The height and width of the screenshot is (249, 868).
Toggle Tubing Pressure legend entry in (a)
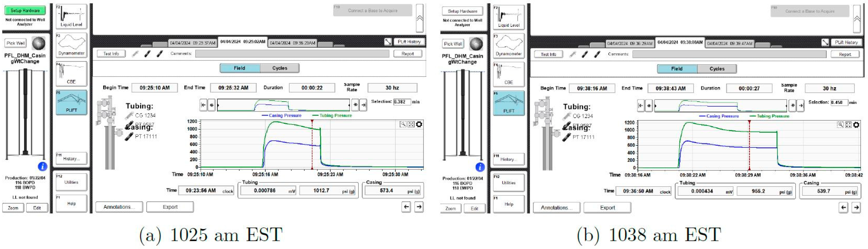pyautogui.click(x=332, y=115)
